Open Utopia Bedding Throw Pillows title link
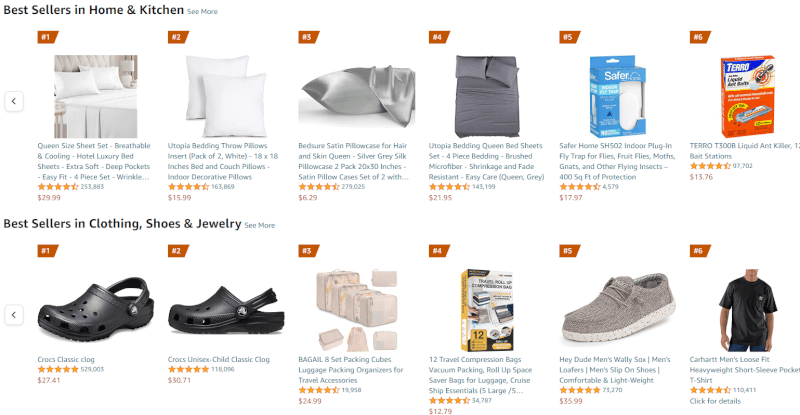This screenshot has width=800, height=415. tap(223, 161)
